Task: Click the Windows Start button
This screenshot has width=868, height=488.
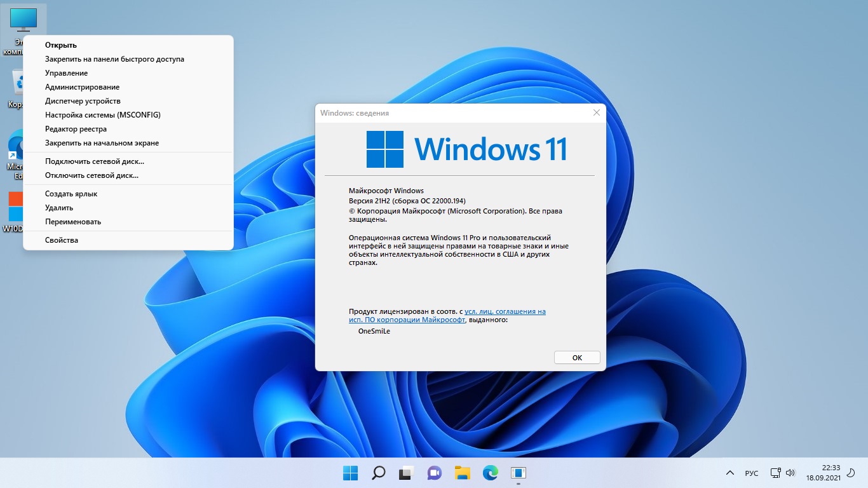Action: [350, 473]
